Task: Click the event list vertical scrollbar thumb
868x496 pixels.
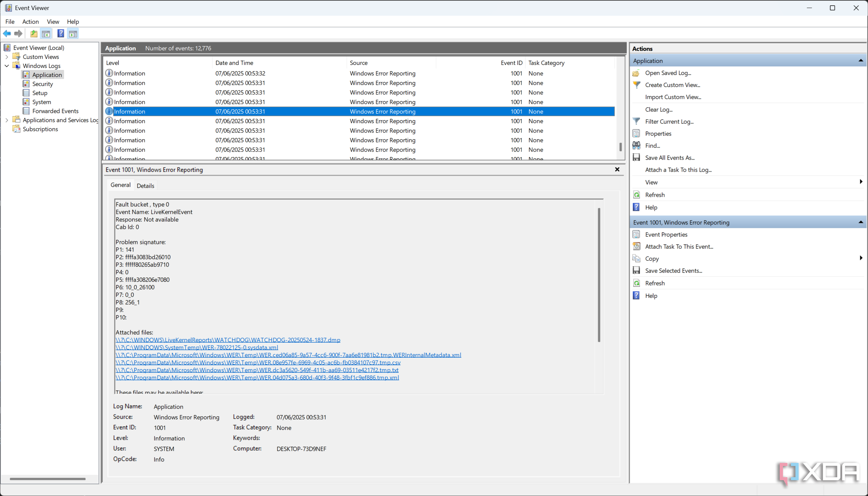Action: (620, 147)
